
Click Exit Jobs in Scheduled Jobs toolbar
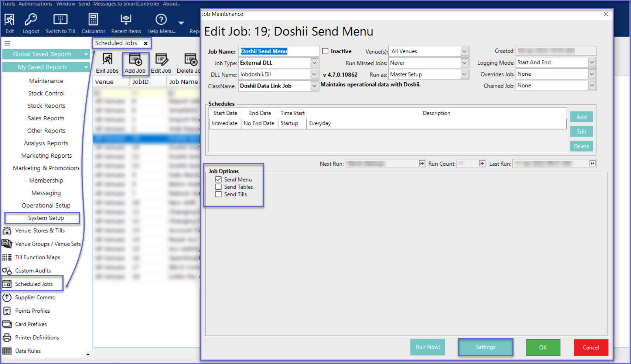107,63
